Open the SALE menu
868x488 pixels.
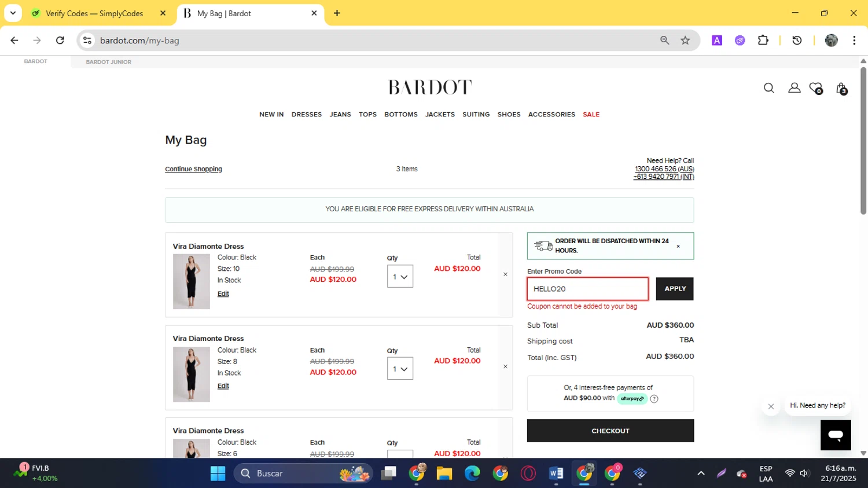point(591,115)
